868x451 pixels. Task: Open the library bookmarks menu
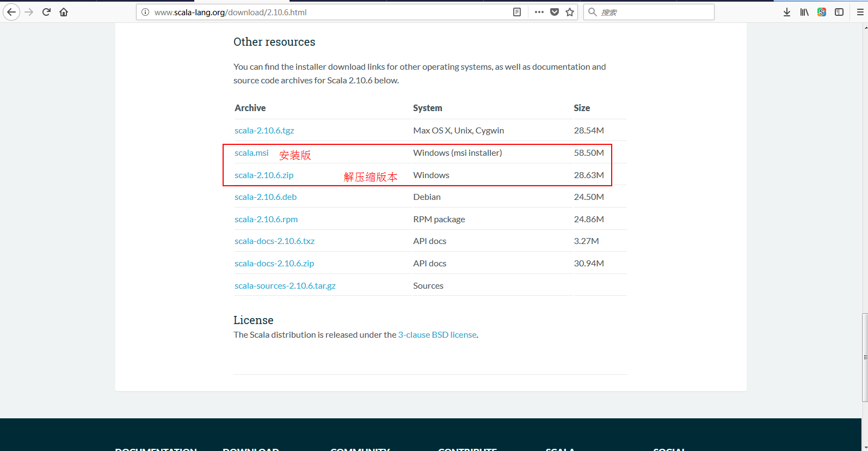click(x=804, y=12)
